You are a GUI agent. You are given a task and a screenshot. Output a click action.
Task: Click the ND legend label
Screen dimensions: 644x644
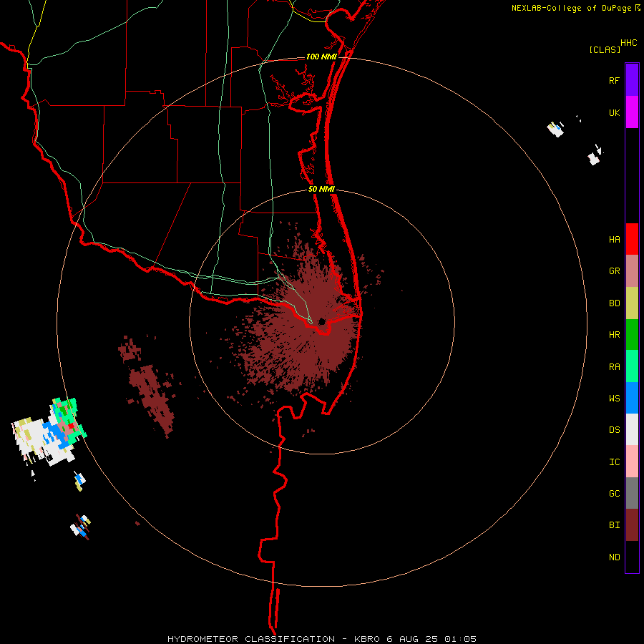614,557
